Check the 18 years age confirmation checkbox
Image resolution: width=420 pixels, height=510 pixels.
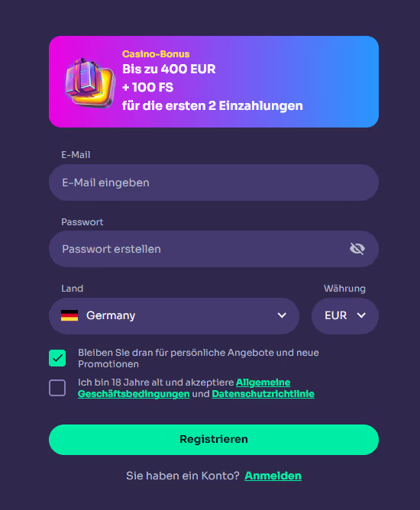pos(57,388)
